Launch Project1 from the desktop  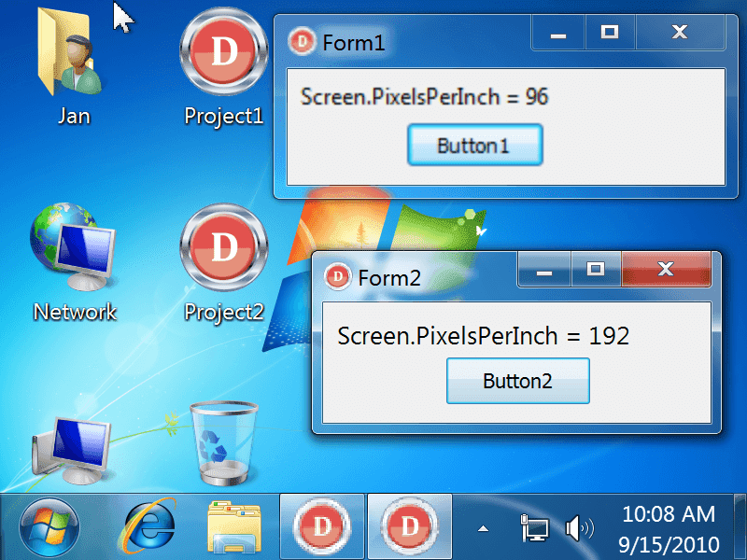(224, 52)
